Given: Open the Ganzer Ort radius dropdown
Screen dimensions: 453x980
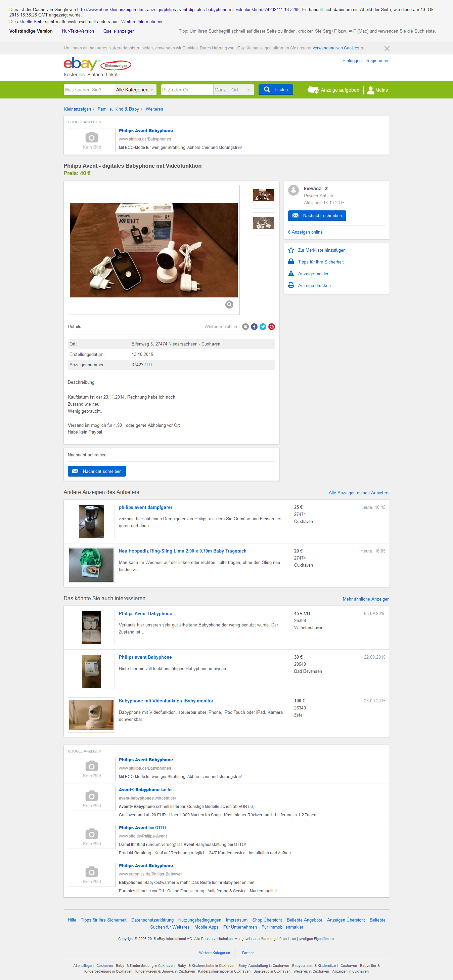Looking at the screenshot, I should tap(233, 90).
